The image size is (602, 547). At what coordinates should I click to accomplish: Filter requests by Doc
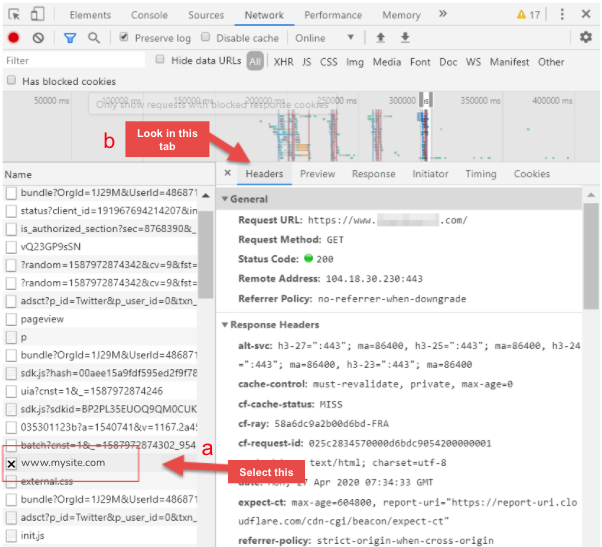(448, 62)
